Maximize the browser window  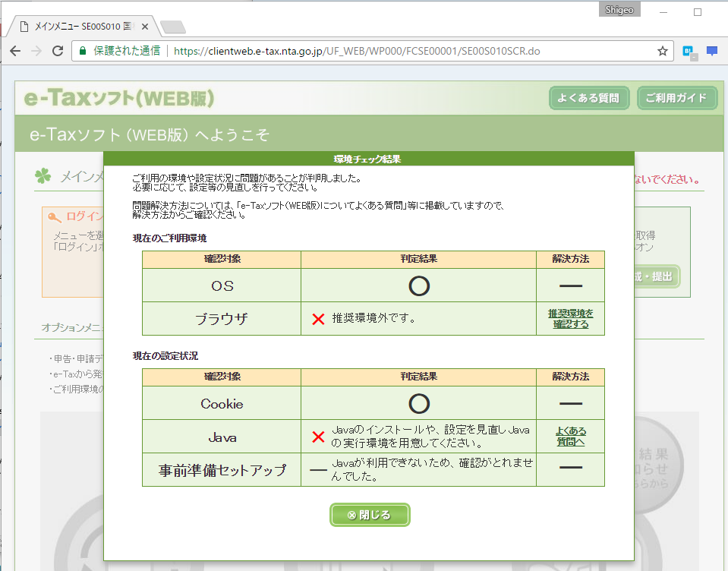tap(698, 12)
